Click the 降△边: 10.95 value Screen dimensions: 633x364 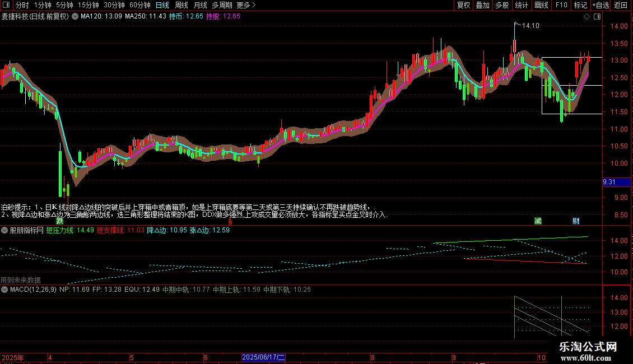[x=167, y=230]
